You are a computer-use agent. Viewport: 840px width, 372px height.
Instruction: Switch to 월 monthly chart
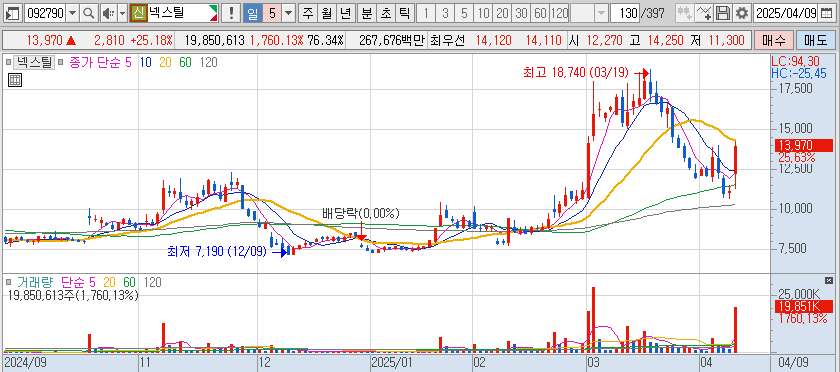point(326,13)
